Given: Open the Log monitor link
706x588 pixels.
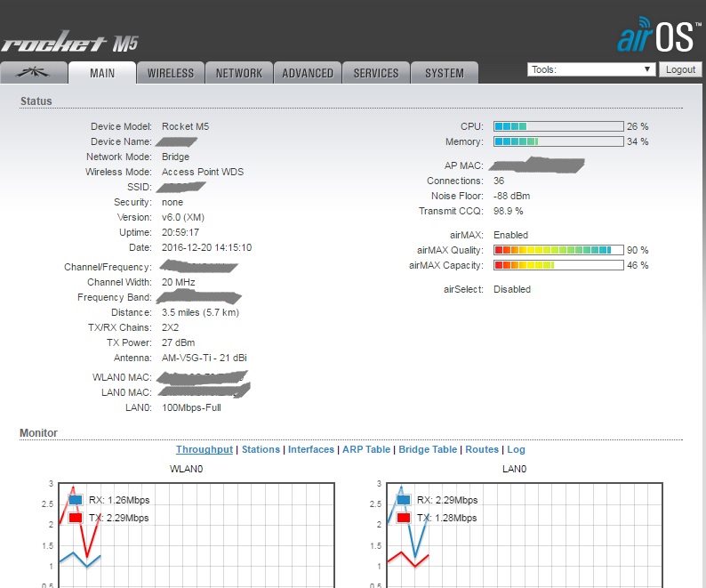Looking at the screenshot, I should point(517,450).
